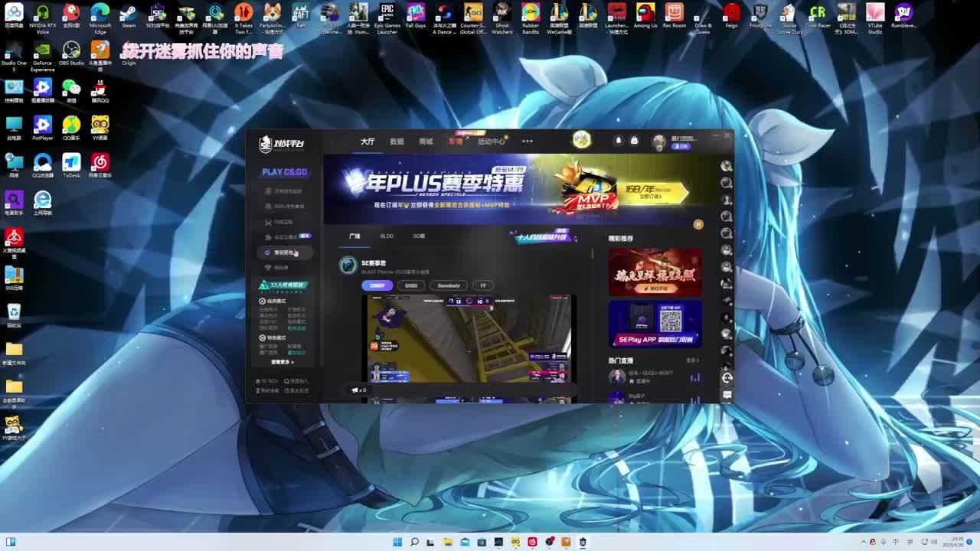This screenshot has width=980, height=551.
Task: Open the 5EPlay APP QR promo banner
Action: pyautogui.click(x=655, y=324)
